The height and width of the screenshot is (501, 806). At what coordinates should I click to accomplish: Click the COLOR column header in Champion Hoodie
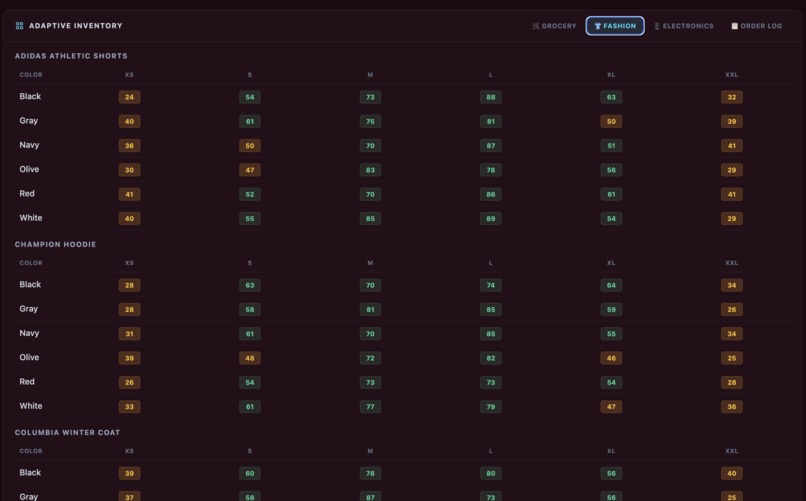coord(31,263)
